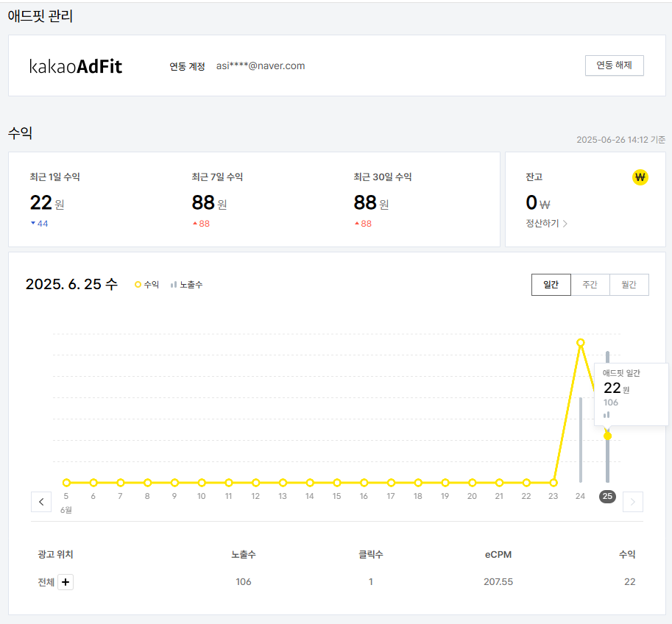Click the 잔고 amount 0 ₩
Image resolution: width=672 pixels, height=624 pixels.
coord(538,202)
